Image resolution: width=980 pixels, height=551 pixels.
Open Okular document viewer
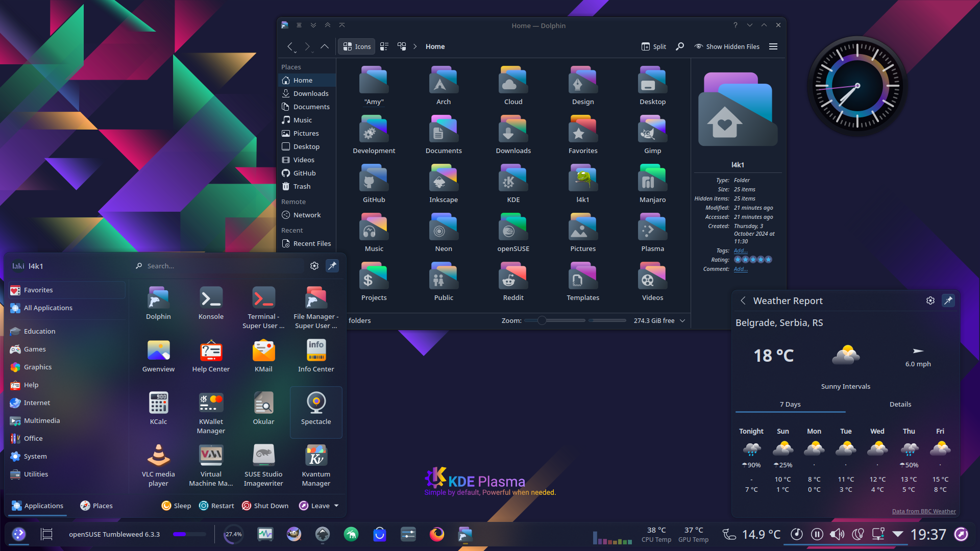tap(263, 409)
